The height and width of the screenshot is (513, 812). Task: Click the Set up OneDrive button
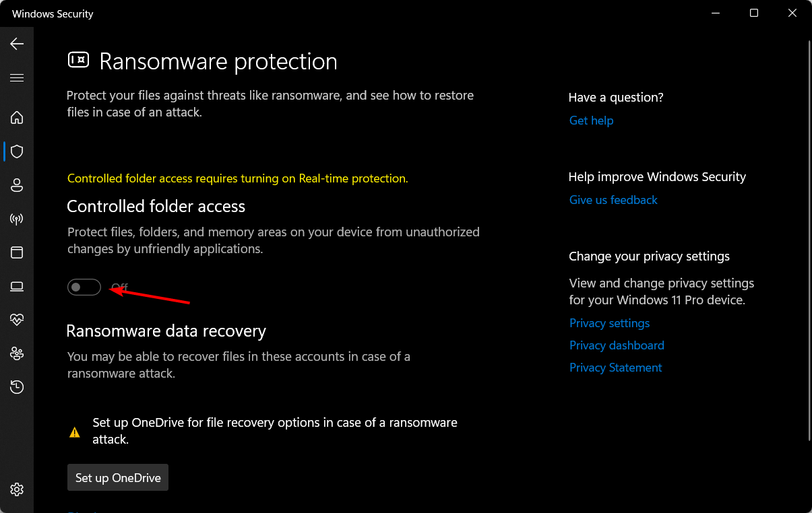pos(118,477)
